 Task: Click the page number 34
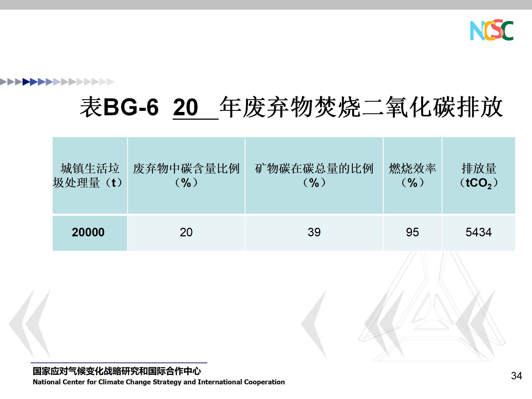516,376
